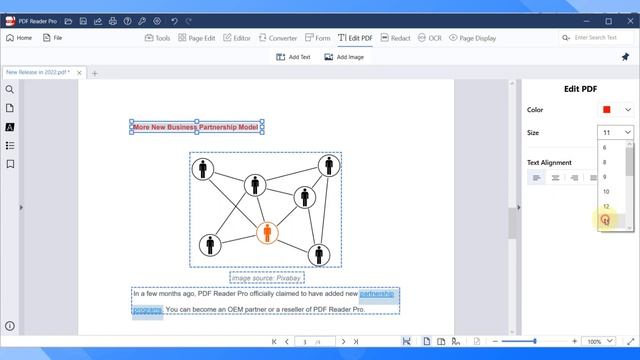Switch to the Form tab
The image size is (640, 360).
[x=318, y=38]
